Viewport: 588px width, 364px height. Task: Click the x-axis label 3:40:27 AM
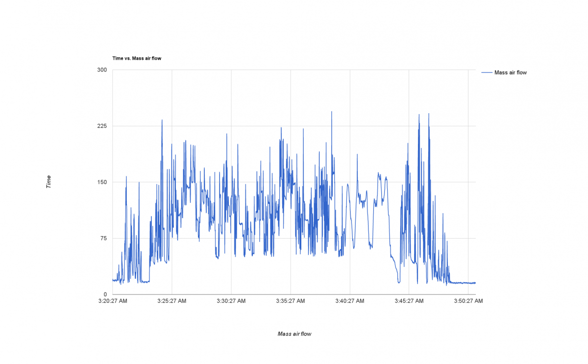click(x=350, y=301)
